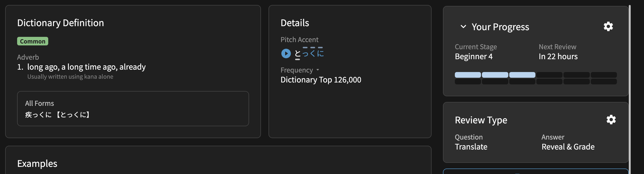Image resolution: width=644 pixels, height=174 pixels.
Task: Select the とっくに pitch accent reading
Action: [x=309, y=53]
